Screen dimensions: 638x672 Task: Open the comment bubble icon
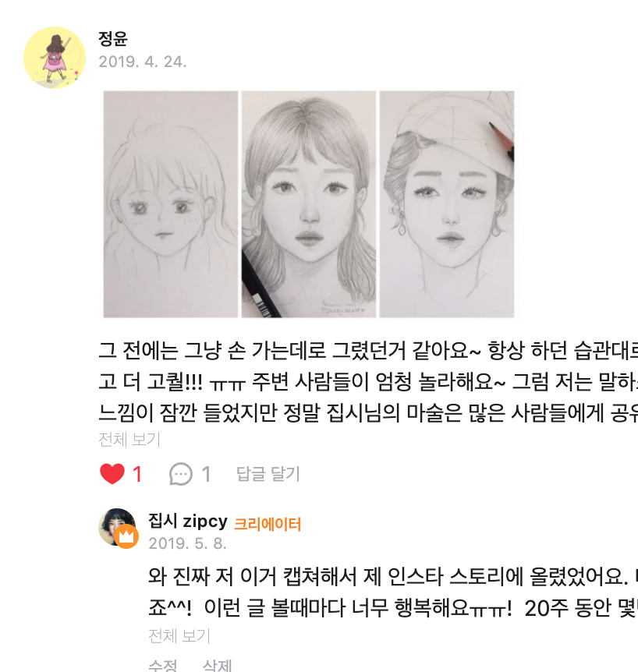tap(180, 474)
